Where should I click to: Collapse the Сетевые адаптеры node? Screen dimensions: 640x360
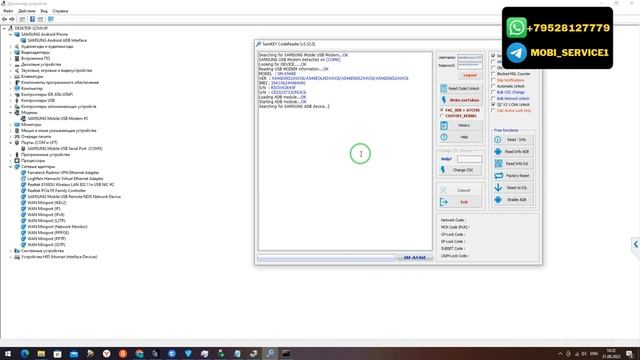pyautogui.click(x=11, y=167)
